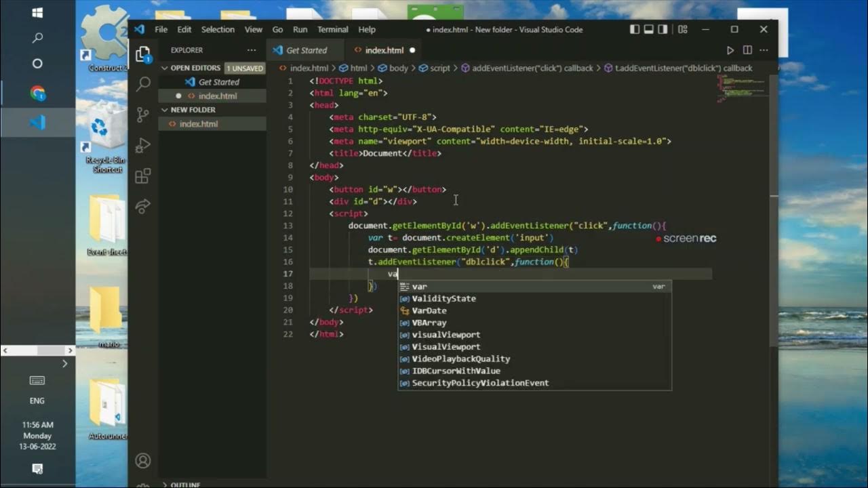Screen dimensions: 868x488
Task: Switch to the Get Started tab
Action: coord(305,50)
